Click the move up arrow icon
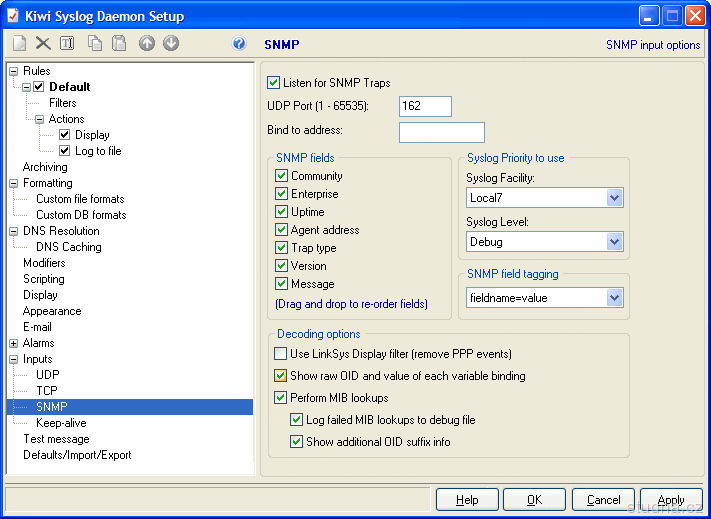The height and width of the screenshot is (519, 711). pyautogui.click(x=147, y=44)
